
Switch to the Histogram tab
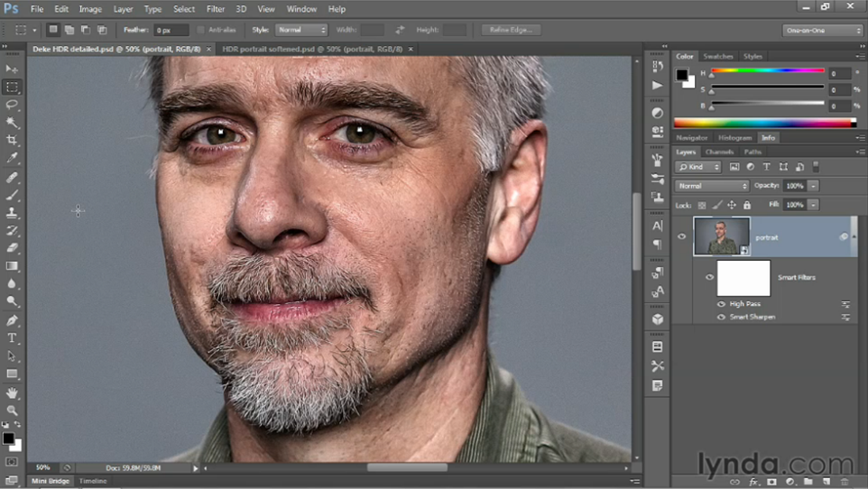[734, 138]
